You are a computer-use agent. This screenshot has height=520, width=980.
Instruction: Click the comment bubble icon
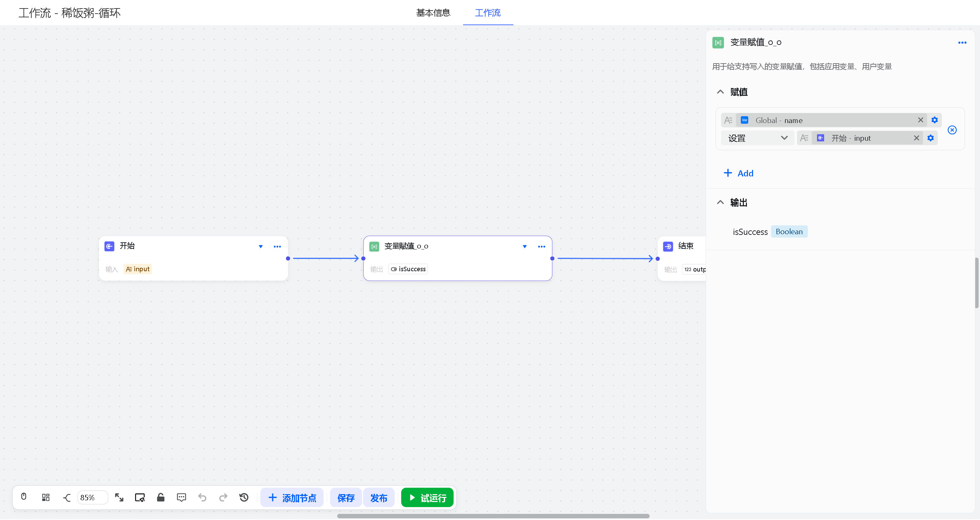tap(181, 498)
